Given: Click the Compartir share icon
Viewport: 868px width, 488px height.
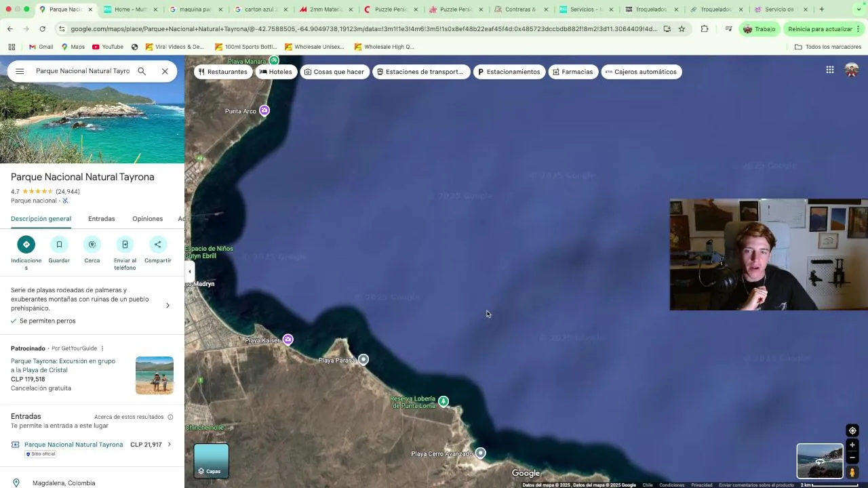Looking at the screenshot, I should 158,245.
